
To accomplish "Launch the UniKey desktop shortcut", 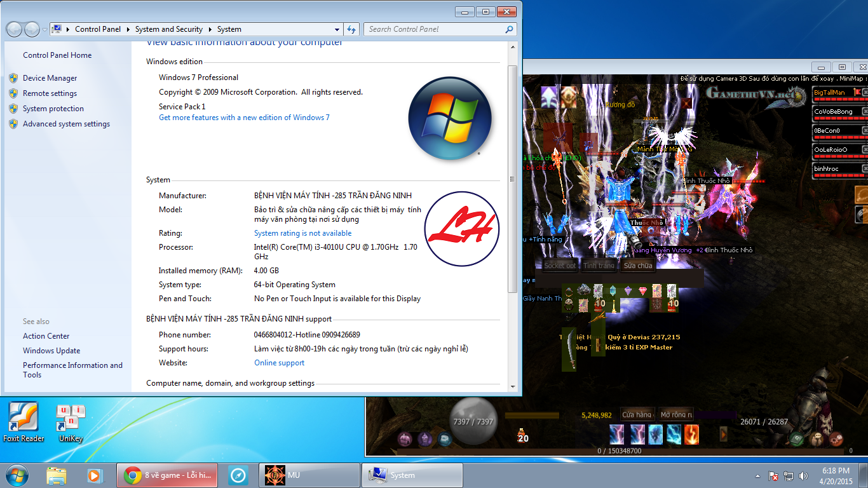I will (71, 422).
